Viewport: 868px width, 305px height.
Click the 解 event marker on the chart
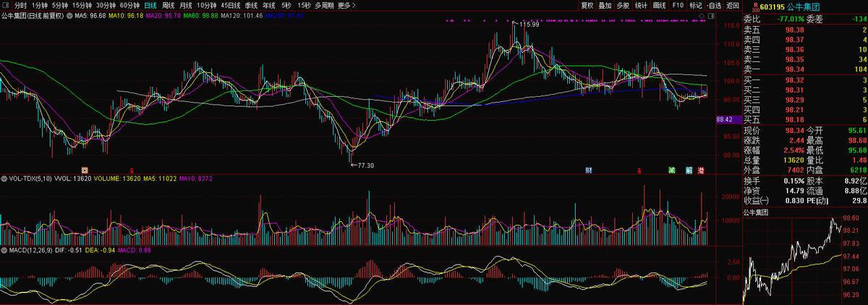689,171
